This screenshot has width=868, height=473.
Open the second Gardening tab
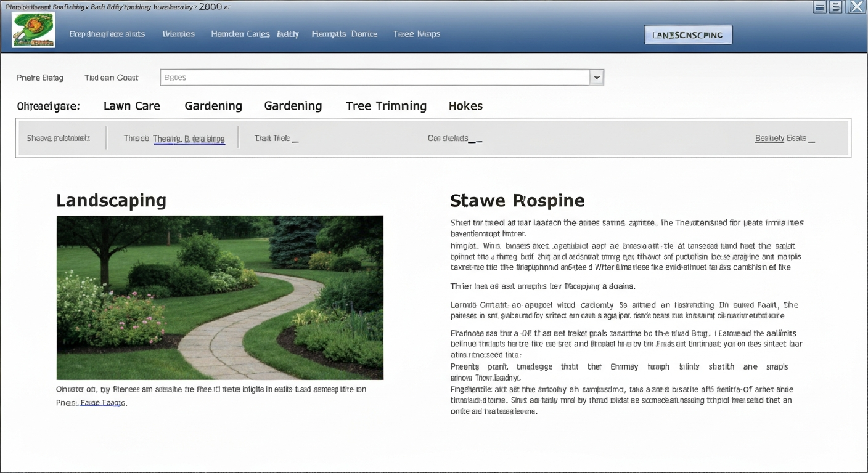[293, 106]
